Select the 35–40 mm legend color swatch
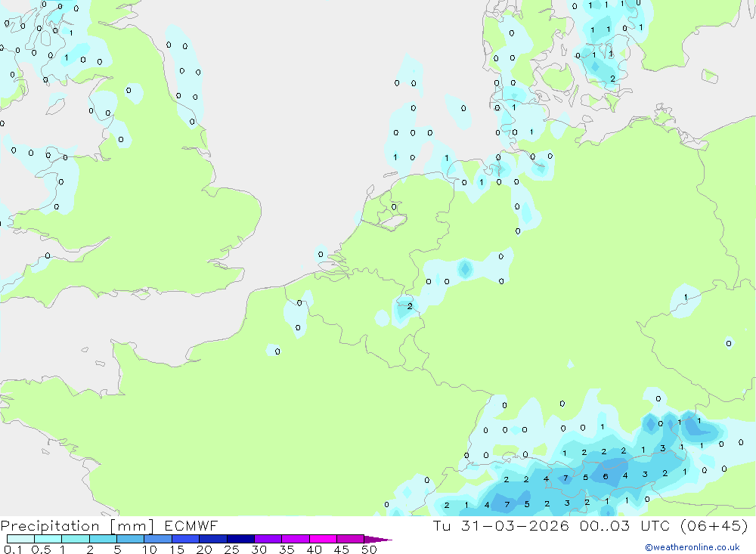This screenshot has height=554, width=756. coord(295,539)
